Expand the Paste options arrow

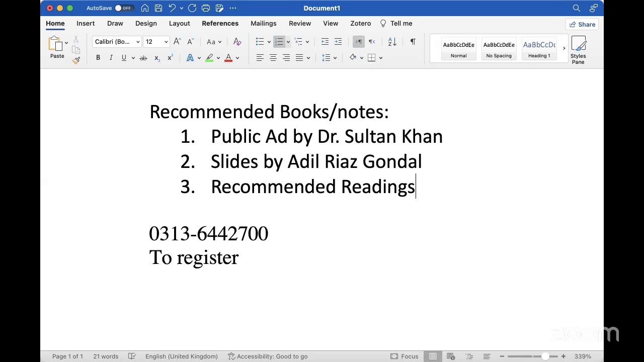click(66, 43)
